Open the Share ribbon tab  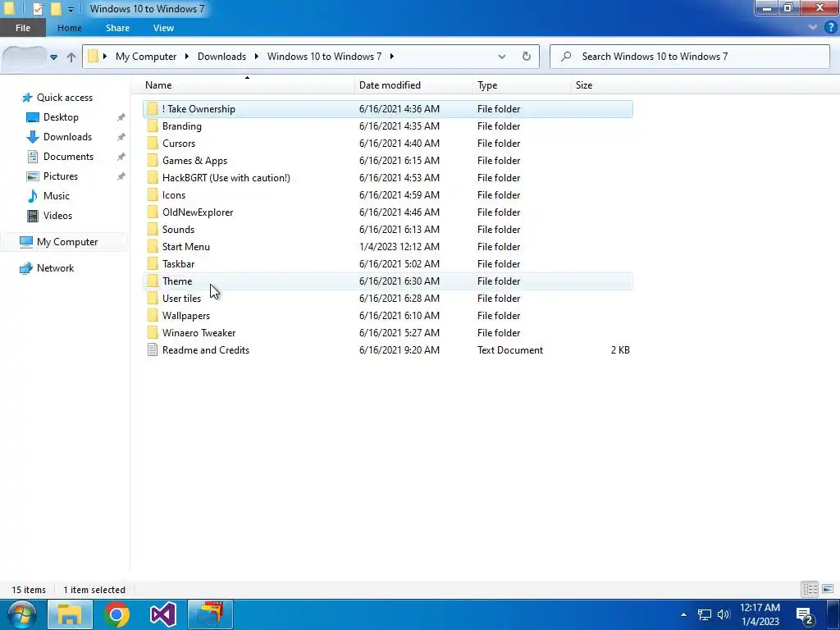(x=117, y=28)
